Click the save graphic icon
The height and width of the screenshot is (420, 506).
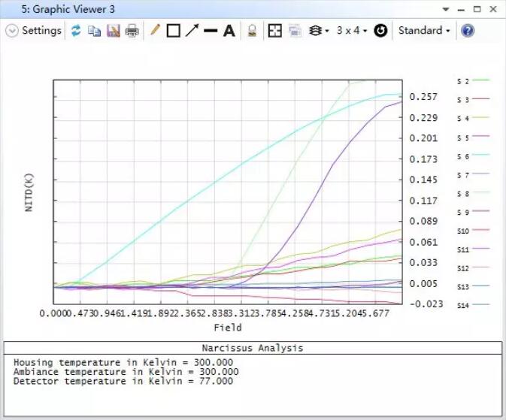coord(113,31)
